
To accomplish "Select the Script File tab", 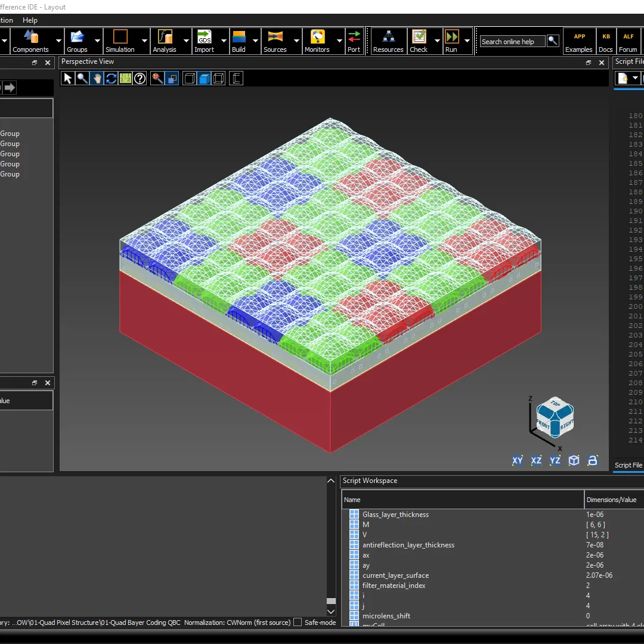I will [628, 465].
